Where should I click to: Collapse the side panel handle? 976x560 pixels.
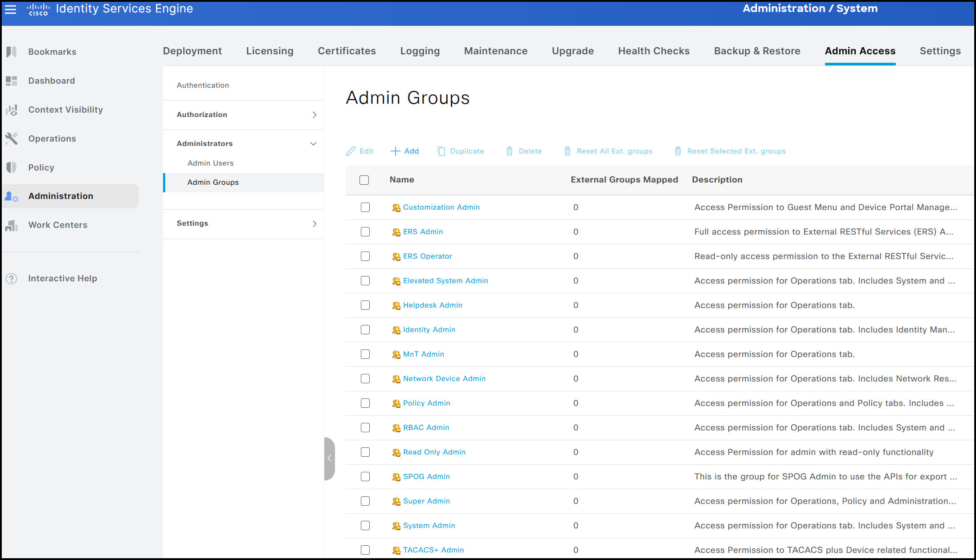pos(329,458)
